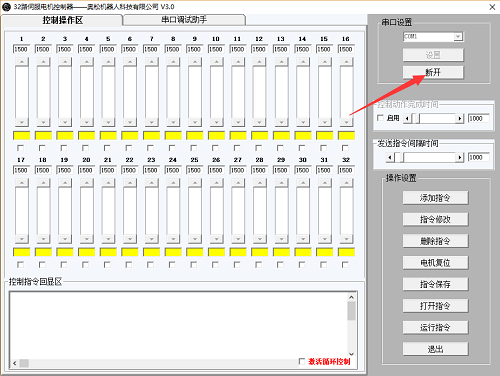Click echo area scroll-up arrow
The height and width of the screenshot is (376, 500).
[x=351, y=297]
